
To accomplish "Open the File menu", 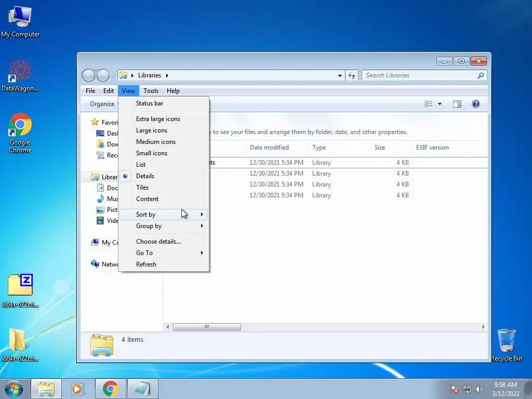I will pos(90,90).
